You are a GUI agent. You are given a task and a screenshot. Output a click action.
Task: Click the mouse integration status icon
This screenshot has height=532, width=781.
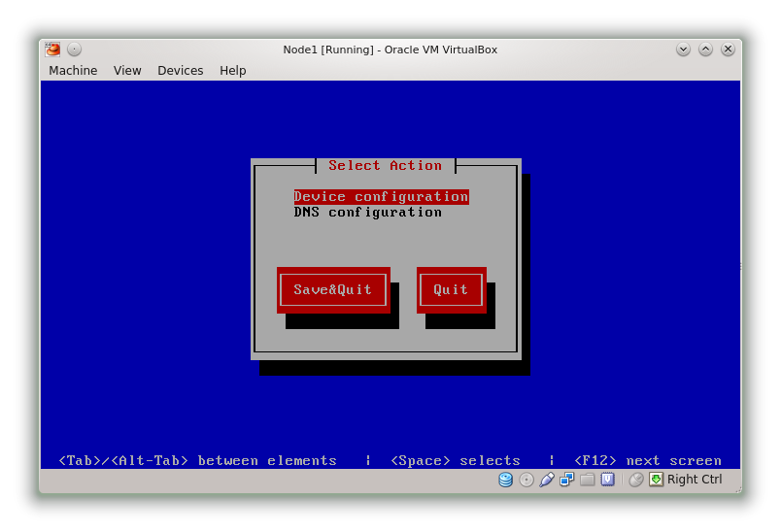[635, 480]
